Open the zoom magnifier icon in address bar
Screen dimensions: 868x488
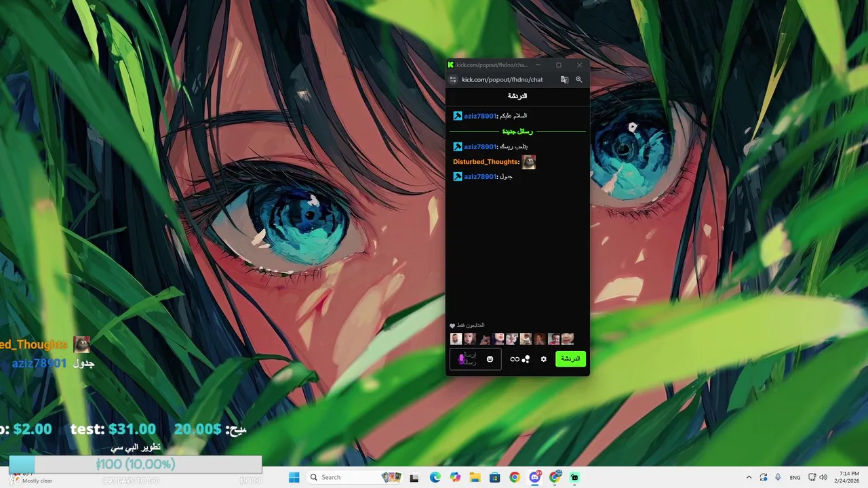[x=578, y=79]
